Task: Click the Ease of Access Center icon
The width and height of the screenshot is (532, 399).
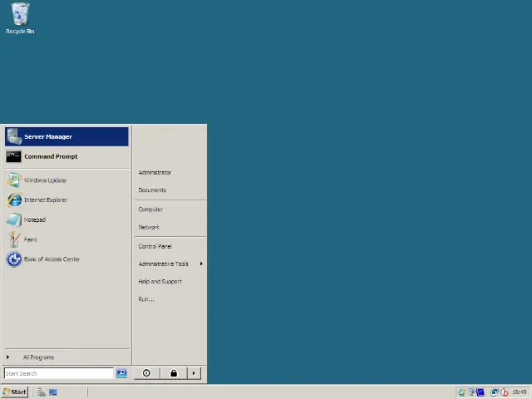Action: [14, 259]
